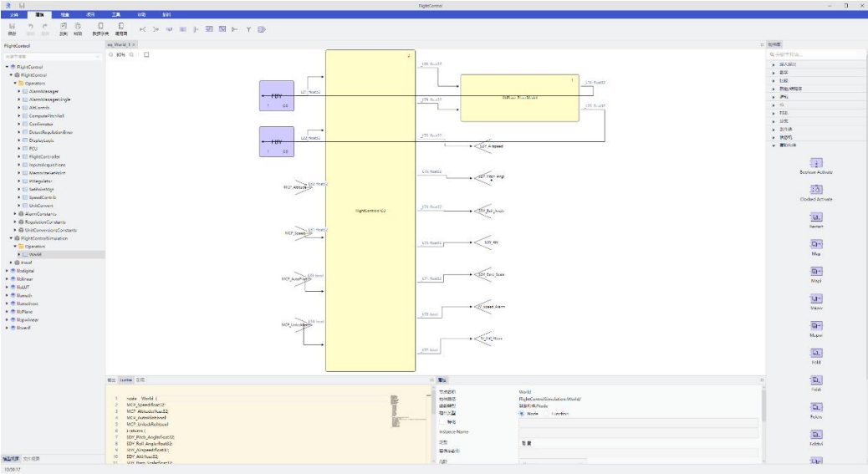
Task: Pick the Foldwi block icon
Action: [816, 434]
